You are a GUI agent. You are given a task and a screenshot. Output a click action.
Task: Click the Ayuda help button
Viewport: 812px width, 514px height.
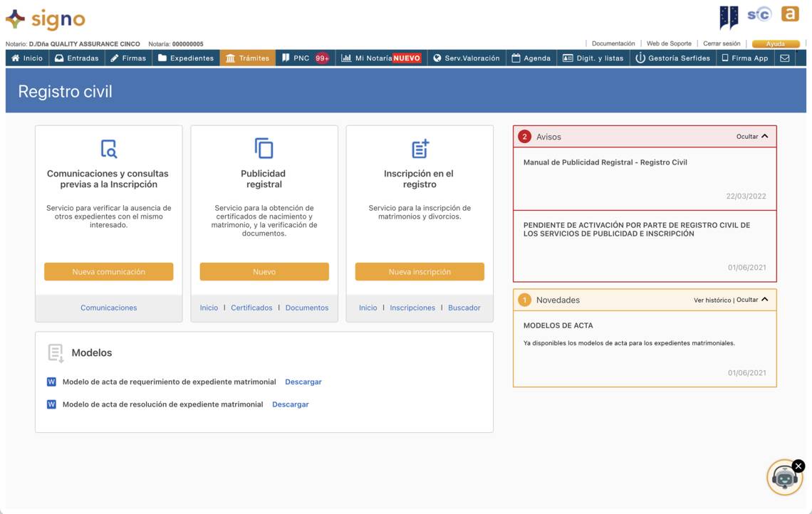point(775,44)
